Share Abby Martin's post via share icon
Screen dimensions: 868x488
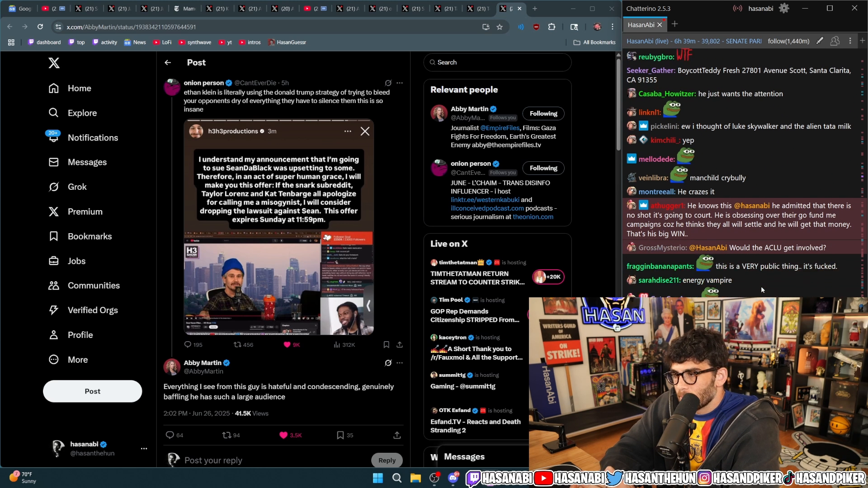pyautogui.click(x=397, y=435)
